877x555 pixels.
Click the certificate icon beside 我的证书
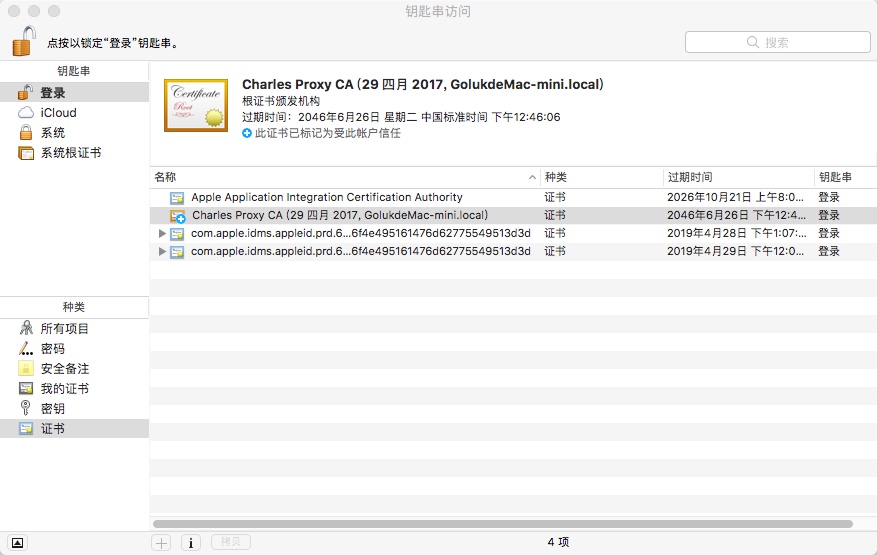26,388
